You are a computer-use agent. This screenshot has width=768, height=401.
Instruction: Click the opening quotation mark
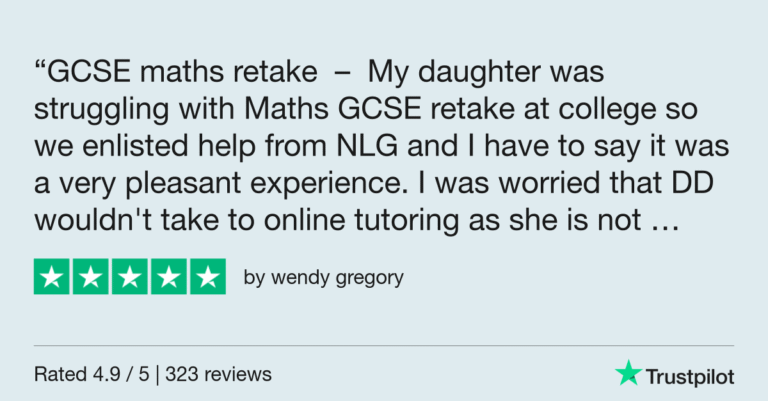tap(40, 65)
